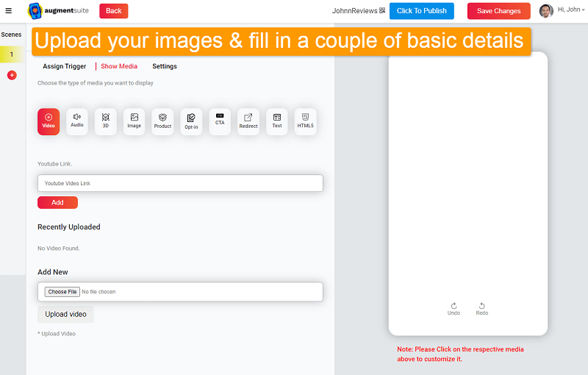The image size is (588, 375).
Task: Pick the Image media type
Action: coord(134,121)
